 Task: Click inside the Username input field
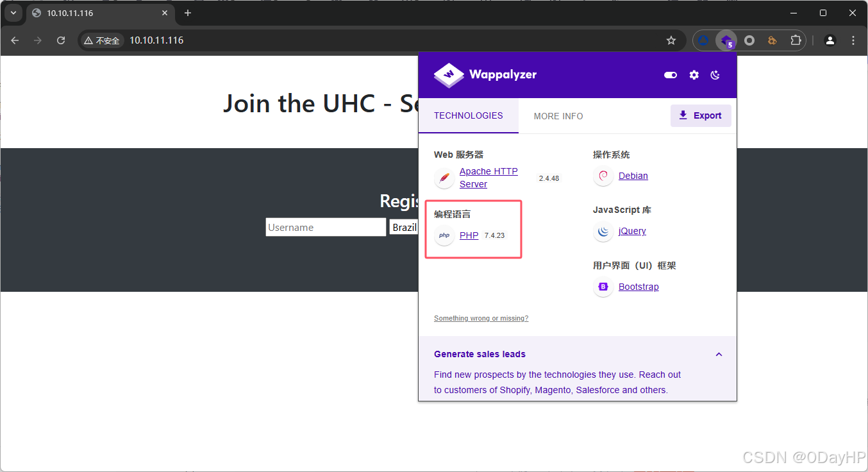click(x=326, y=227)
